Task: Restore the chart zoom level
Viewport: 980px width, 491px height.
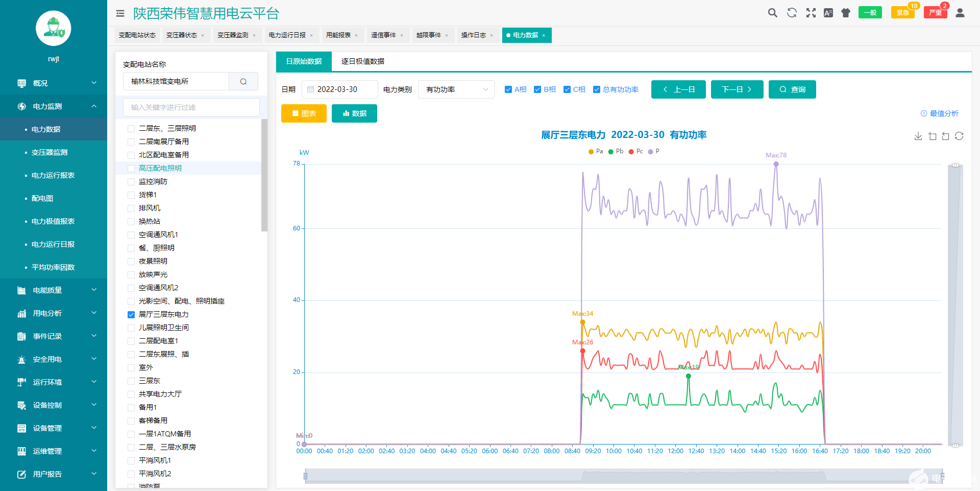Action: pos(946,136)
